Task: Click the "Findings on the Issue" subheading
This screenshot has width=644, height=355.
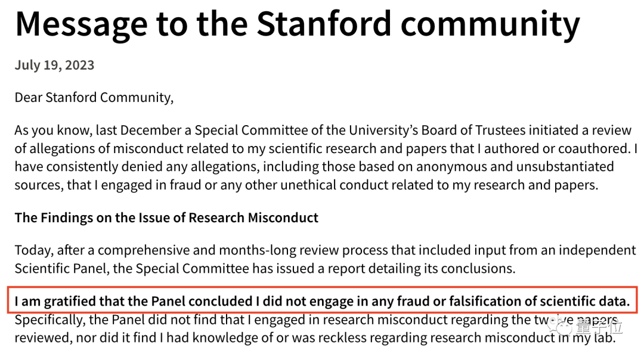Action: tap(166, 217)
